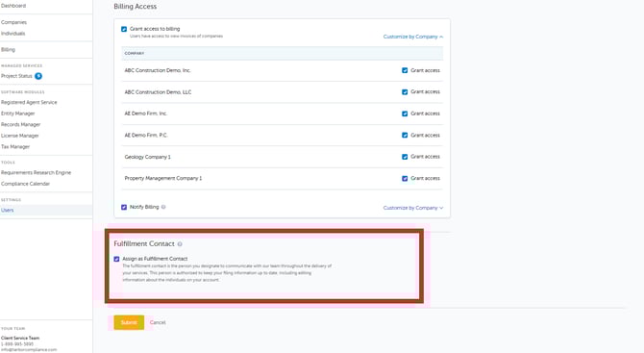Toggle Grant access for AE Demo Firm, P.C.
This screenshot has height=353, width=644.
[x=405, y=136]
